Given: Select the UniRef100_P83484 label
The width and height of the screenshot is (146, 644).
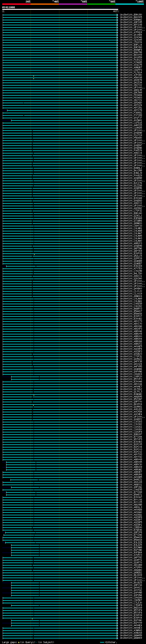Looking at the screenshot, I should (x=131, y=95).
